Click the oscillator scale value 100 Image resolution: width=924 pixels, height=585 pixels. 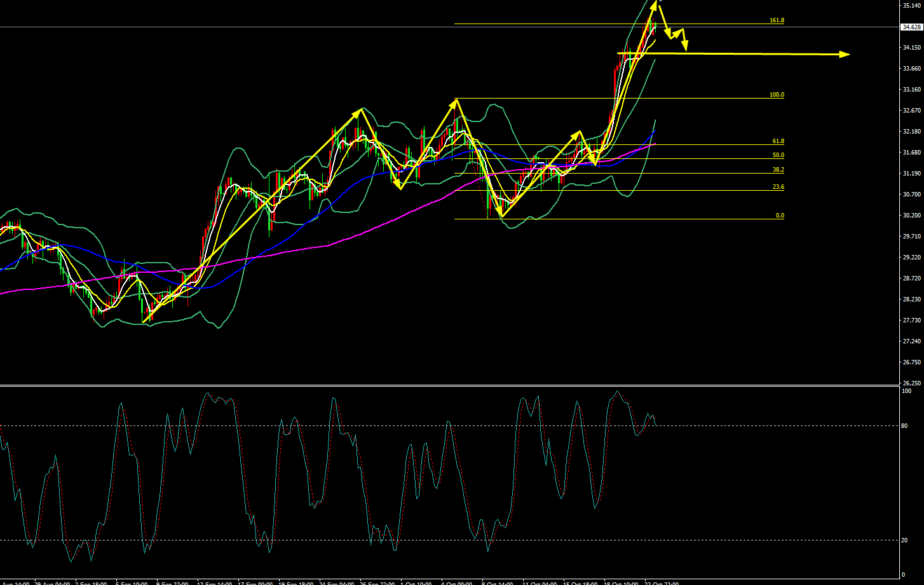point(906,391)
